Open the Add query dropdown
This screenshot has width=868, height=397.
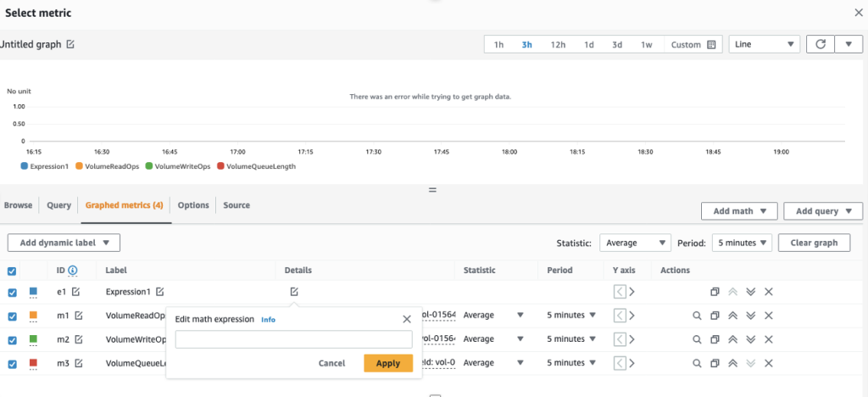pyautogui.click(x=822, y=211)
